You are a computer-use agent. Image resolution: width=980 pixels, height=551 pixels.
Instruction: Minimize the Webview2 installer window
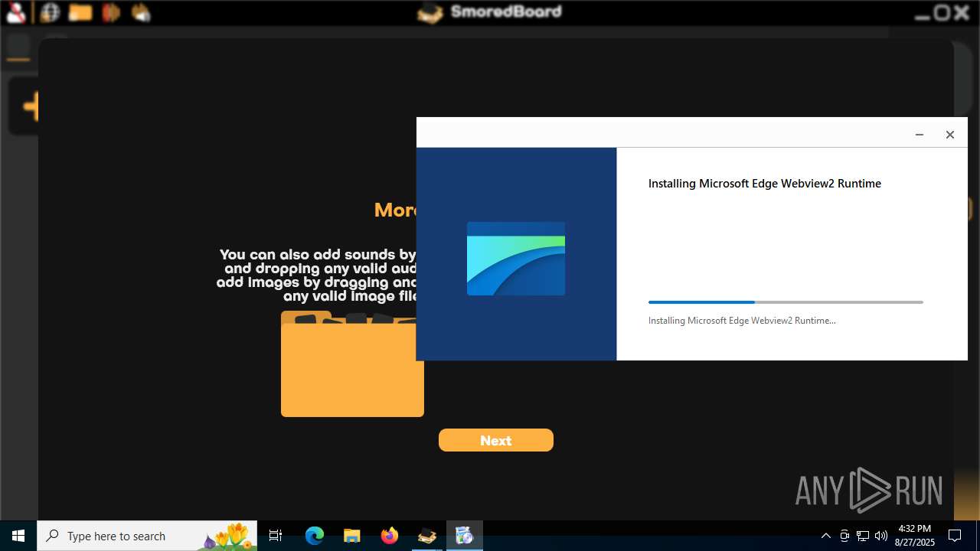point(920,135)
